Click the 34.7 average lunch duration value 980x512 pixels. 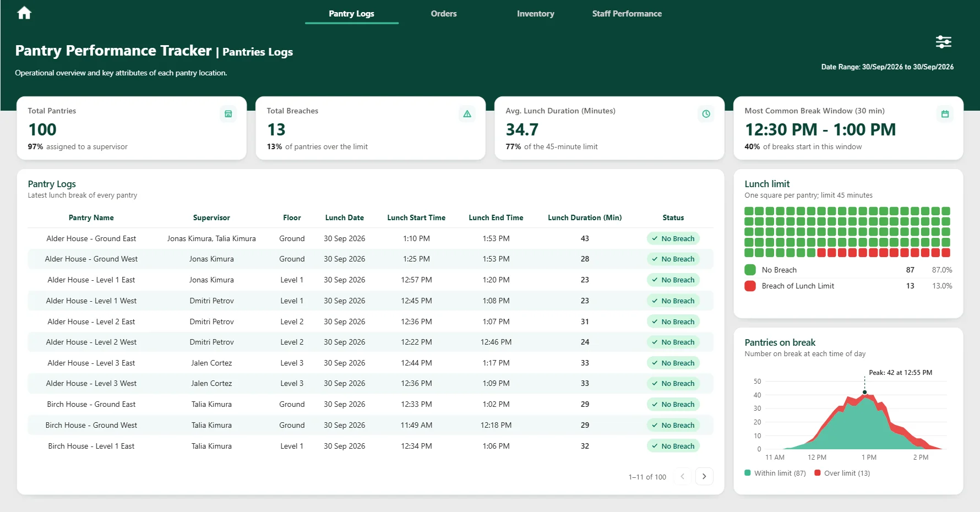point(522,129)
